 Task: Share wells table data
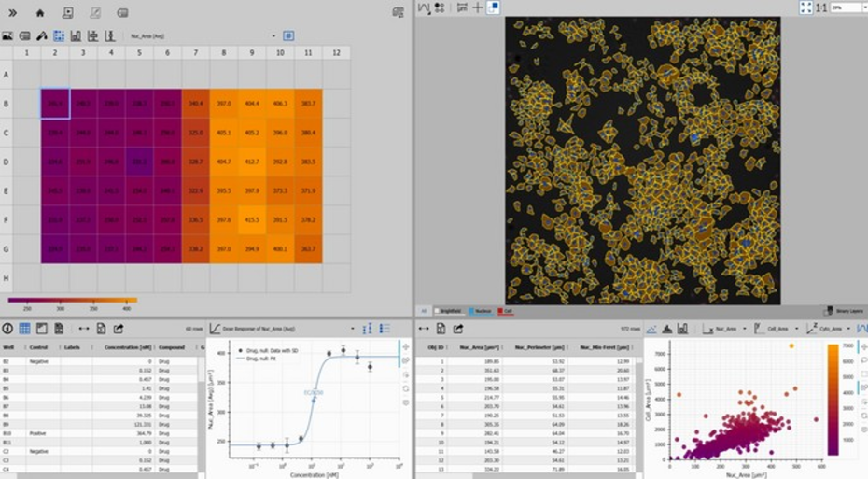pos(119,329)
